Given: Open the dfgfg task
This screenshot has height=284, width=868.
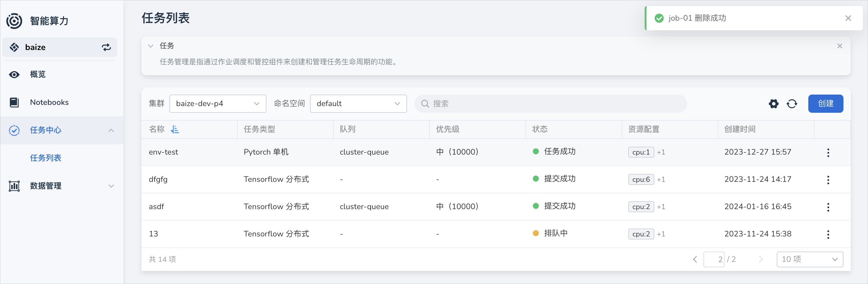Looking at the screenshot, I should pos(158,179).
